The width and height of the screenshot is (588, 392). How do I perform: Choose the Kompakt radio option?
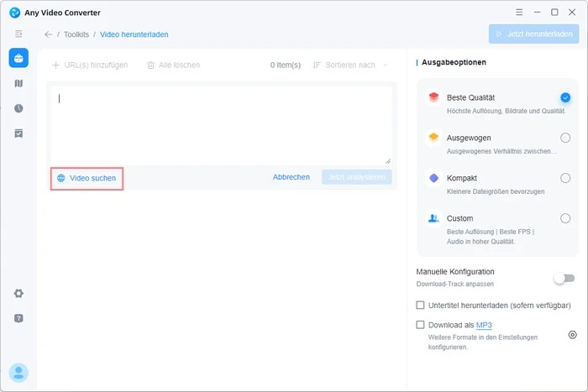tap(565, 178)
